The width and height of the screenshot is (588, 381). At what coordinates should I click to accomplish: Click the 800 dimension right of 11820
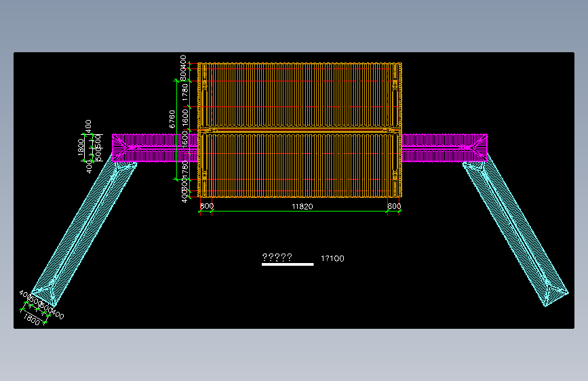(394, 206)
